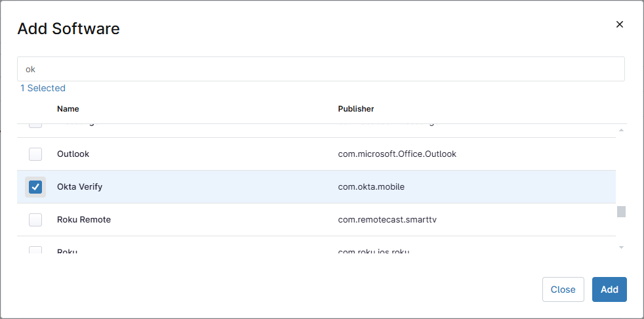This screenshot has width=644, height=319.
Task: Click com.okta.mobile publisher cell
Action: click(371, 187)
